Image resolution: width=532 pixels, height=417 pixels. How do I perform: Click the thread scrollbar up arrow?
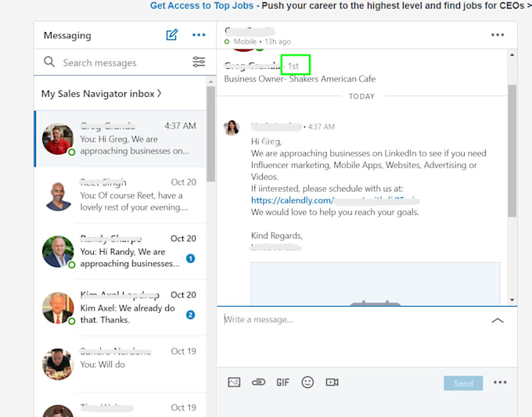pyautogui.click(x=512, y=55)
